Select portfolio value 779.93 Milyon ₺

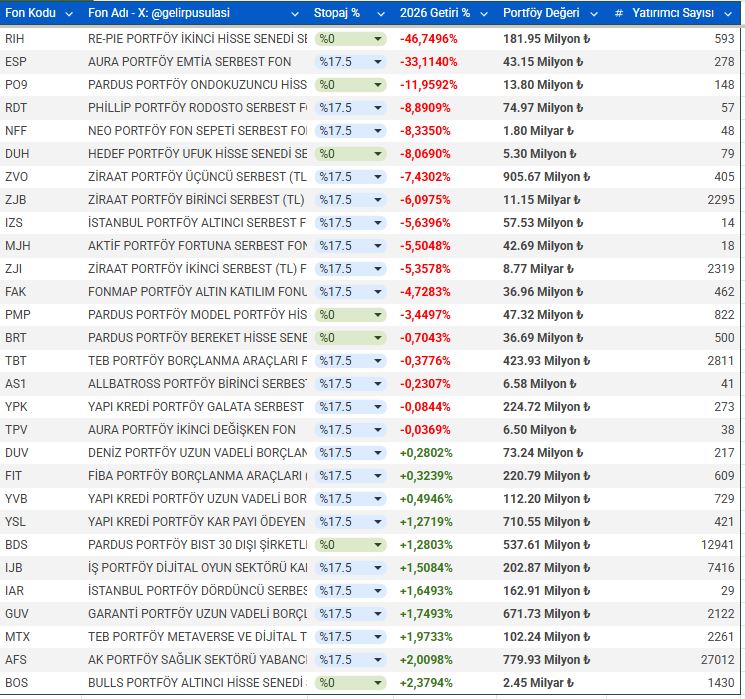click(x=546, y=660)
